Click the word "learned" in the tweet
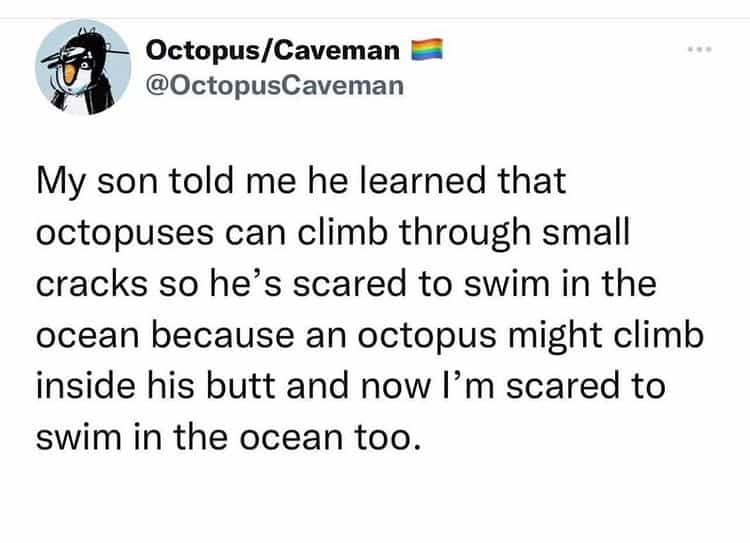Screen dimensions: 750x543 coord(423,182)
